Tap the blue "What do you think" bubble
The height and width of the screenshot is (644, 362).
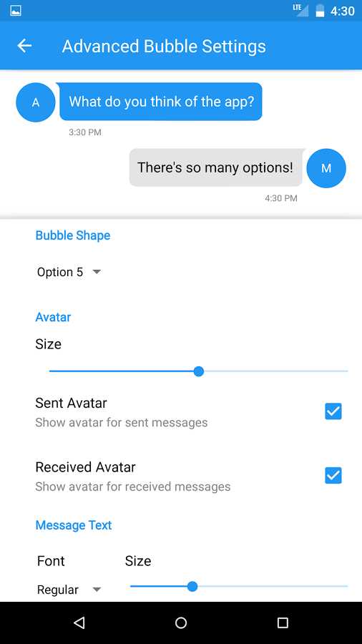tap(161, 102)
